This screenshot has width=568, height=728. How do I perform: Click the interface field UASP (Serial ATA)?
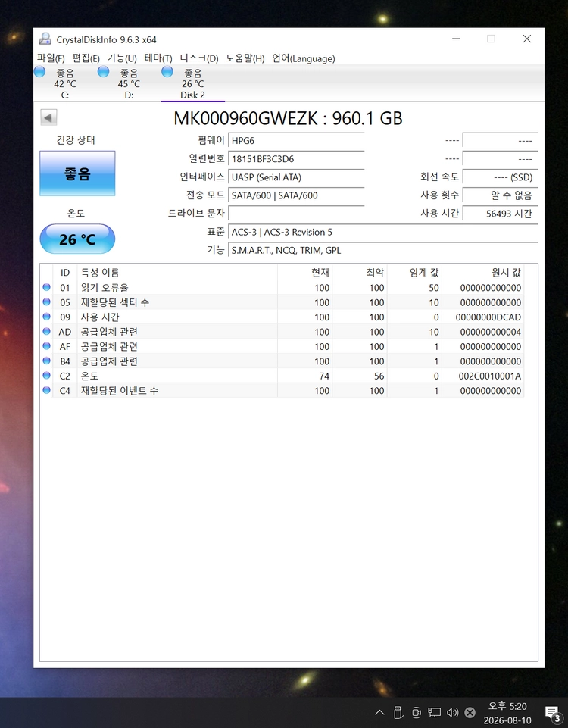(296, 177)
